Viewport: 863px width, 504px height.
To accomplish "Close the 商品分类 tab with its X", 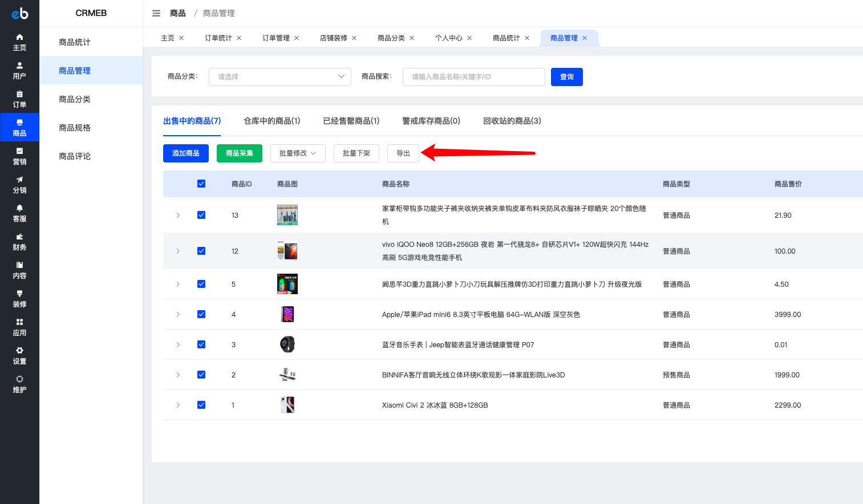I will point(412,38).
